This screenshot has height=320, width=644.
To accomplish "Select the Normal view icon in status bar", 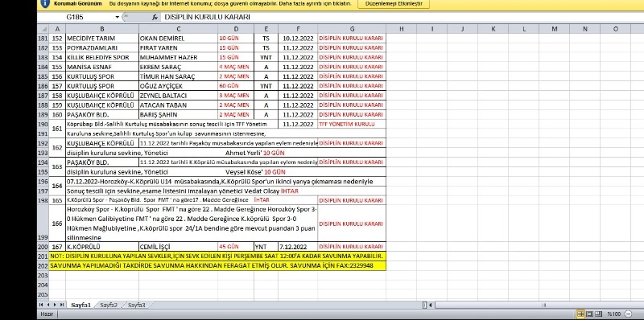I will click(580, 314).
